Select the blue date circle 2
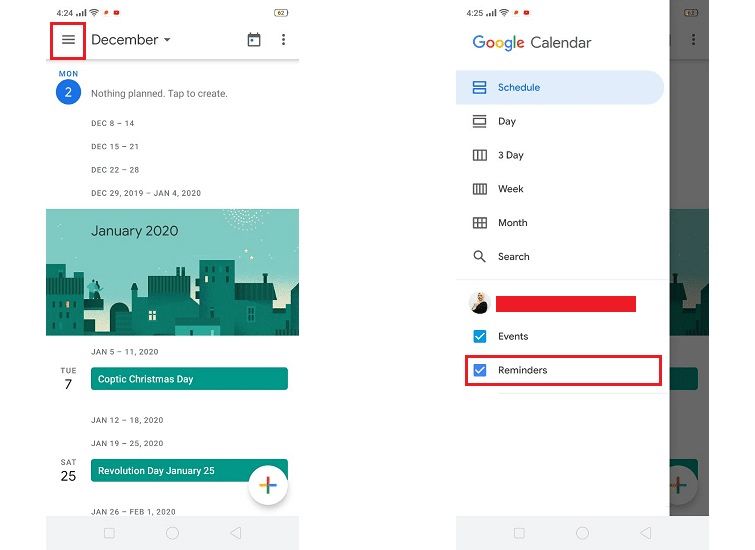Viewport: 755px width, 550px height. (68, 92)
